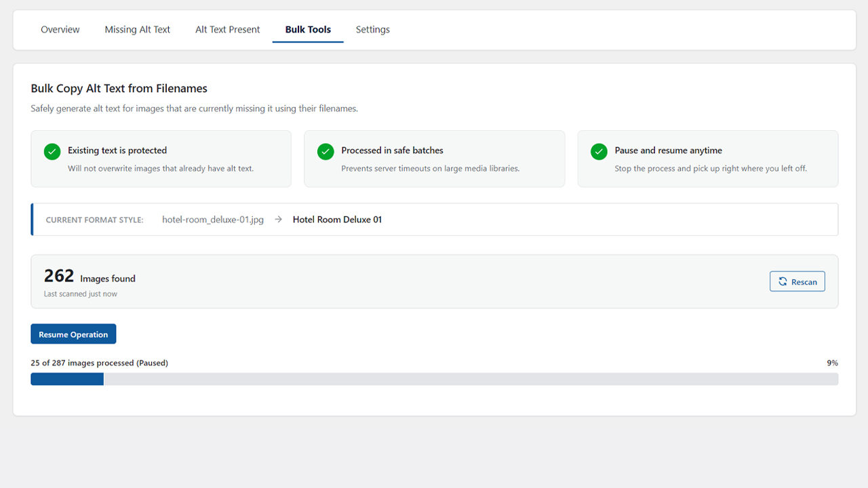Click the Last scanned just now text
868x488 pixels.
pos(81,294)
